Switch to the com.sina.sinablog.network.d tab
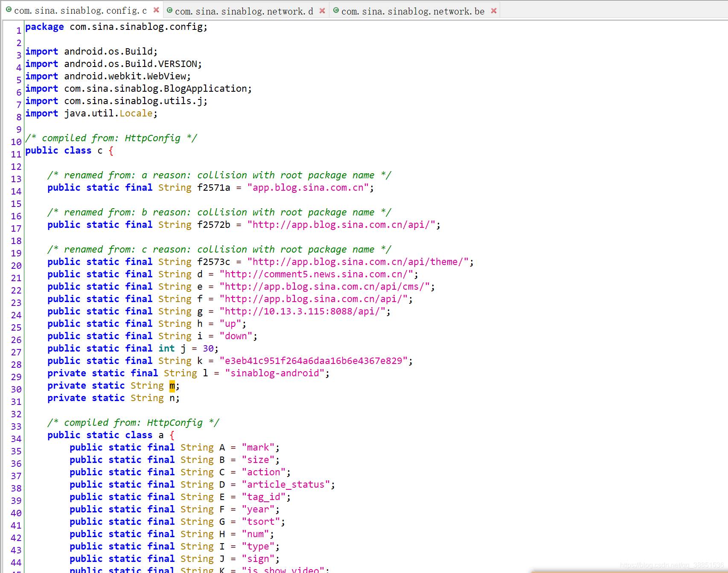This screenshot has height=573, width=728. click(x=244, y=11)
